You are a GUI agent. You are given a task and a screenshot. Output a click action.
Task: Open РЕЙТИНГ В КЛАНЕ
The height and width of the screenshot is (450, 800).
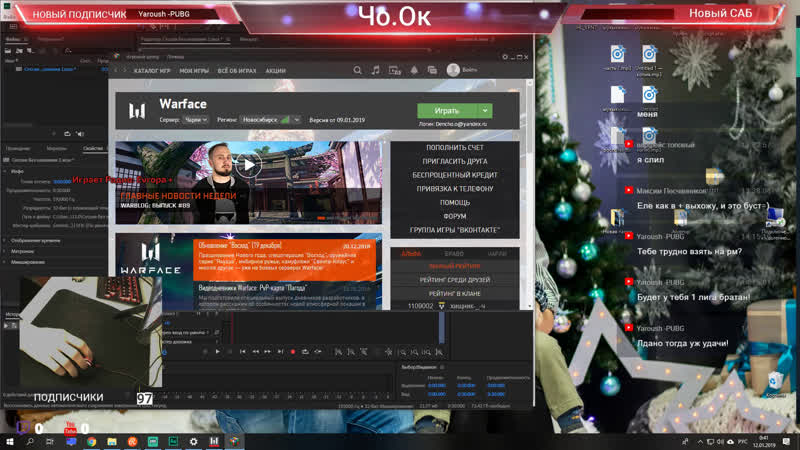(x=455, y=294)
